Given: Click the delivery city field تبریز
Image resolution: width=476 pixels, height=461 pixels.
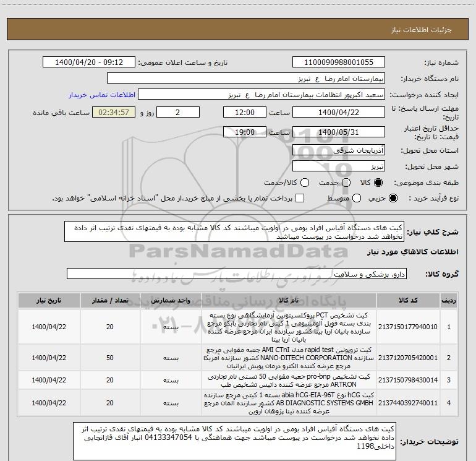Looking at the screenshot, I should tap(339, 166).
